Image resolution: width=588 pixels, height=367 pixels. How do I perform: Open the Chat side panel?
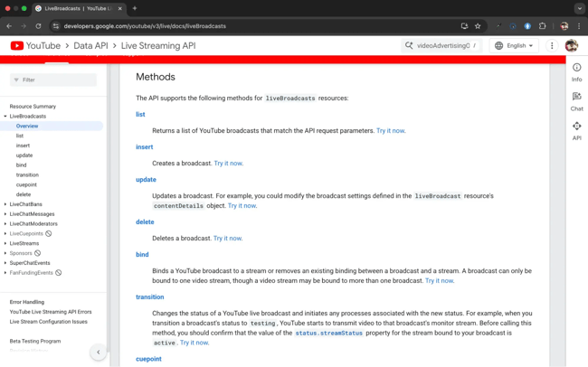click(x=576, y=101)
